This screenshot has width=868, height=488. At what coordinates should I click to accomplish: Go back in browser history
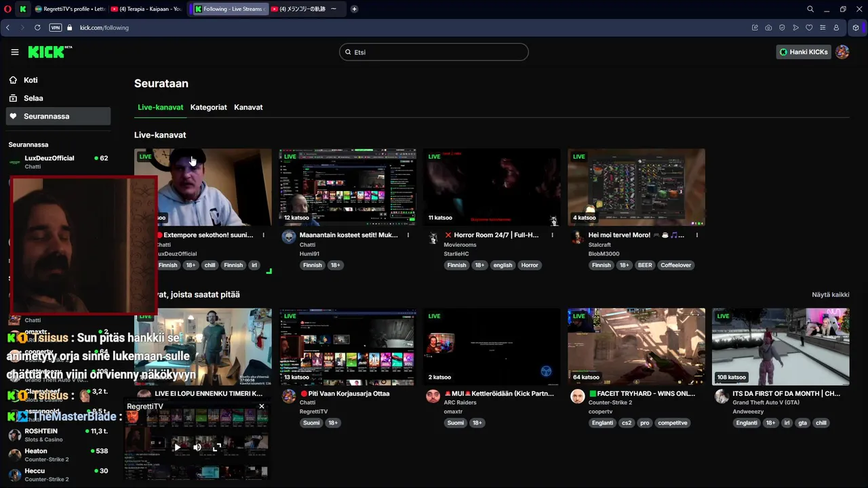pos(7,28)
